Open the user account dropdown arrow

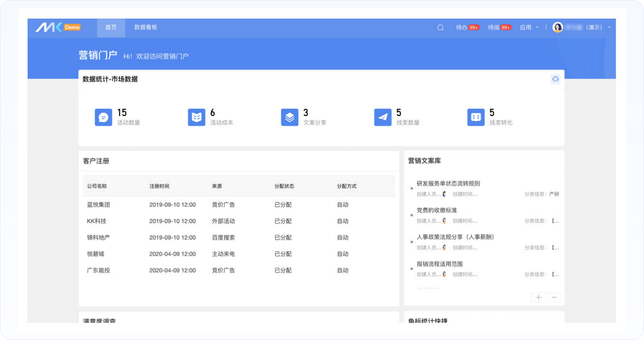pyautogui.click(x=609, y=28)
